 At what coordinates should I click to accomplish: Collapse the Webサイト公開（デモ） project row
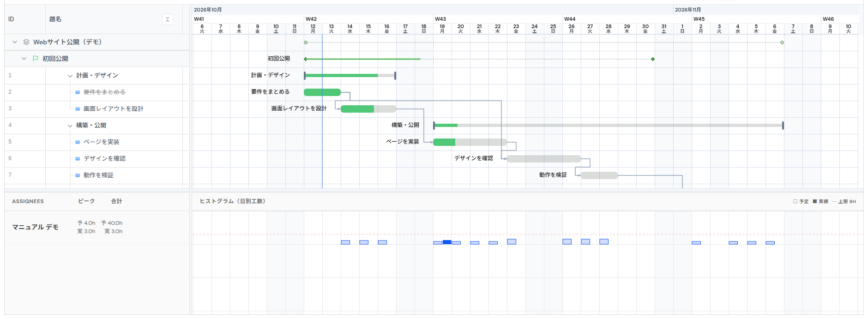click(x=15, y=42)
